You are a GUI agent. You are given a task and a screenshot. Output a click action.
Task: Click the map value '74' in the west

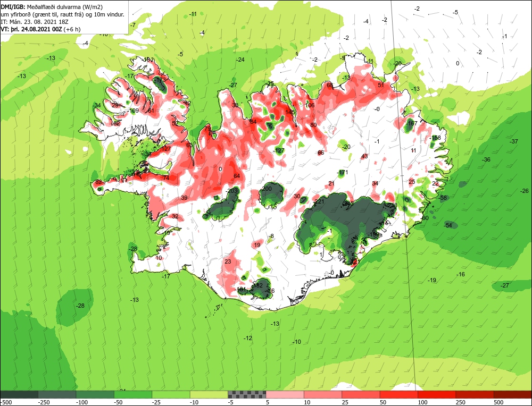click(x=165, y=178)
